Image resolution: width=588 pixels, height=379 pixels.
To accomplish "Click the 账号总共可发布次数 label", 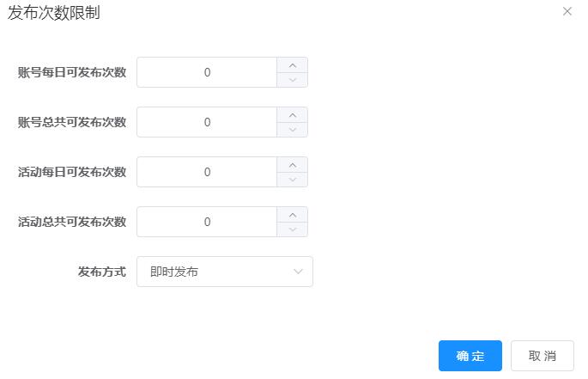I will (72, 122).
